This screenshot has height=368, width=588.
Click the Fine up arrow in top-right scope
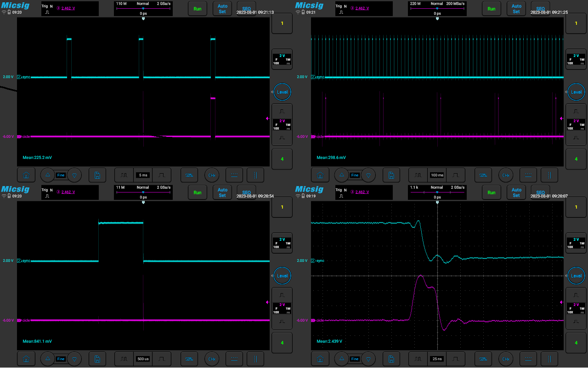click(341, 175)
